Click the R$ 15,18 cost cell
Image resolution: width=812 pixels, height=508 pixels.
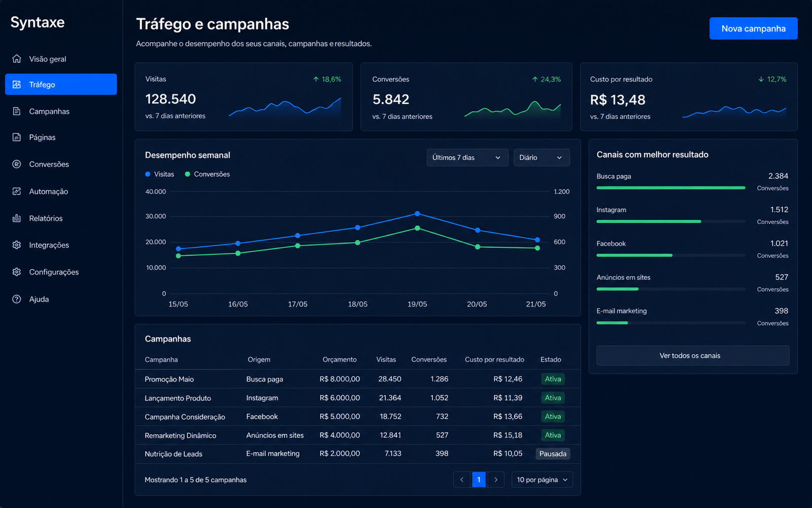coord(507,435)
